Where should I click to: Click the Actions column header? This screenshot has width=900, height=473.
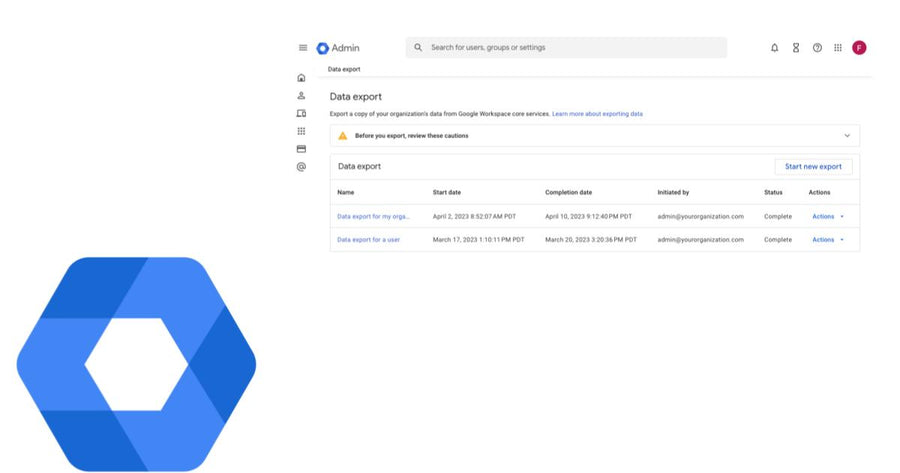click(819, 192)
